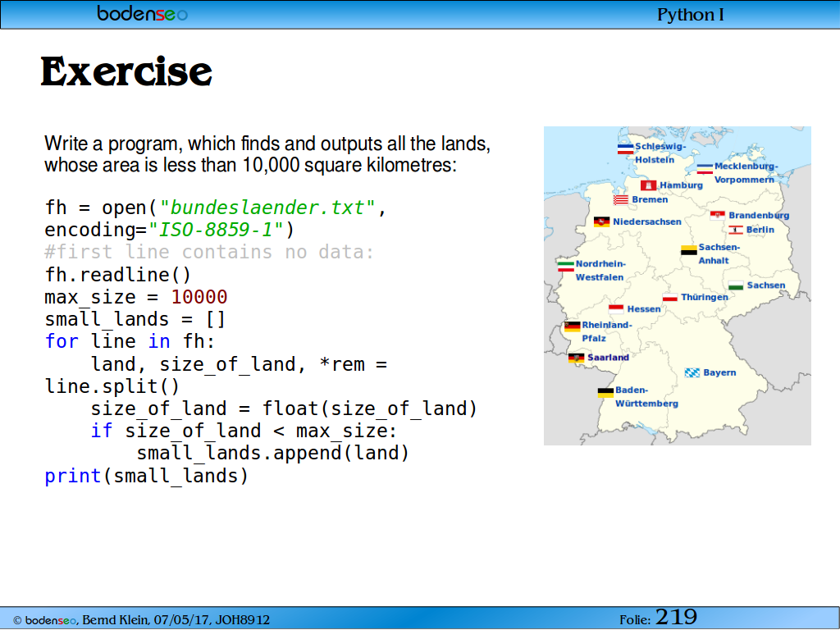Click the Hessen flag icon
The height and width of the screenshot is (630, 840).
[616, 309]
